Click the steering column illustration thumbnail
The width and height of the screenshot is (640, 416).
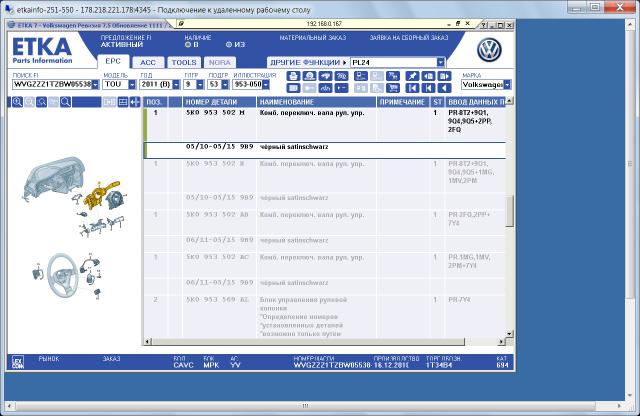click(x=74, y=198)
